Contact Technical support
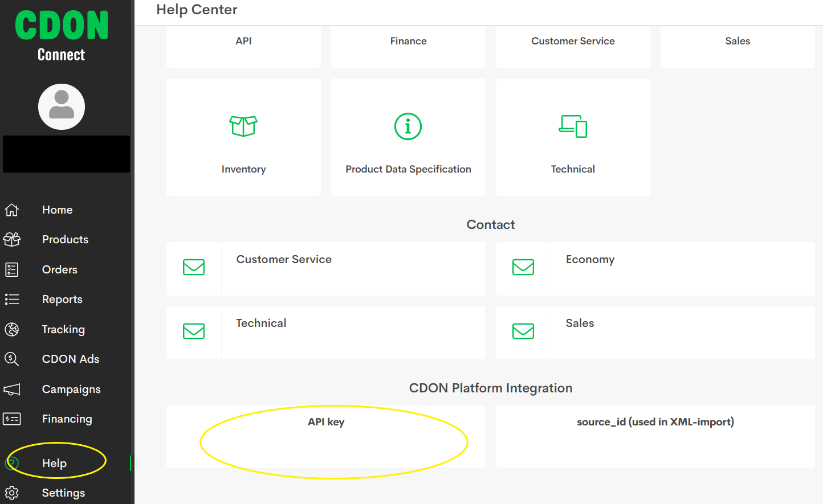The image size is (823, 504). click(326, 333)
